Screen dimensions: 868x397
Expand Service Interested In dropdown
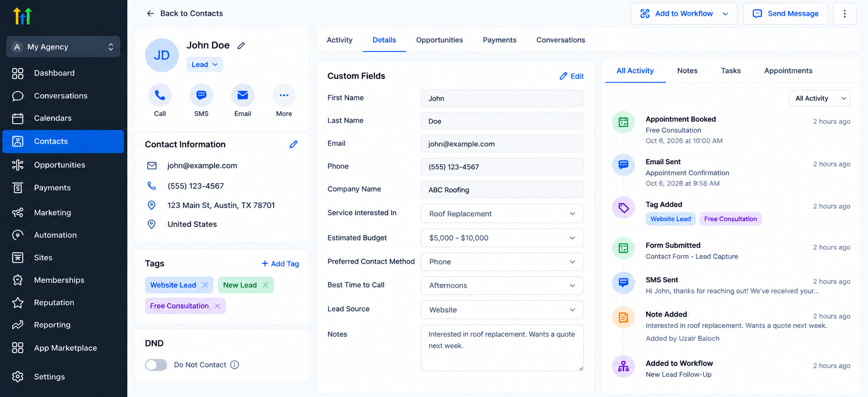502,213
